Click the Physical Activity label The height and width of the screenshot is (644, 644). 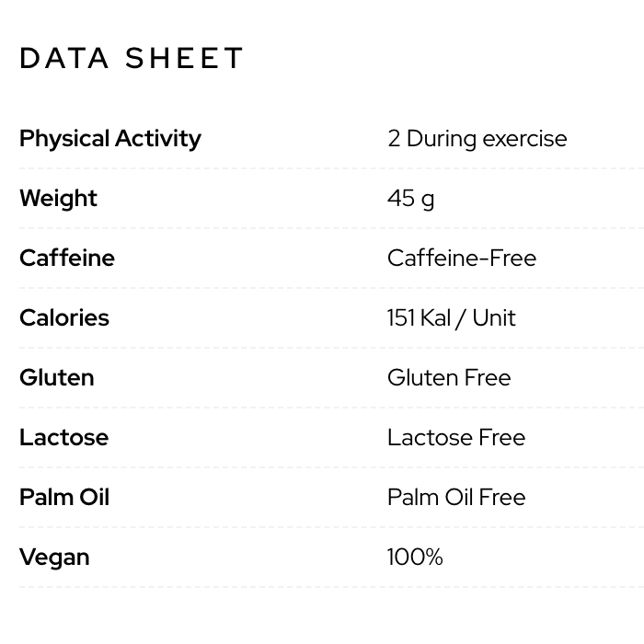click(x=109, y=139)
